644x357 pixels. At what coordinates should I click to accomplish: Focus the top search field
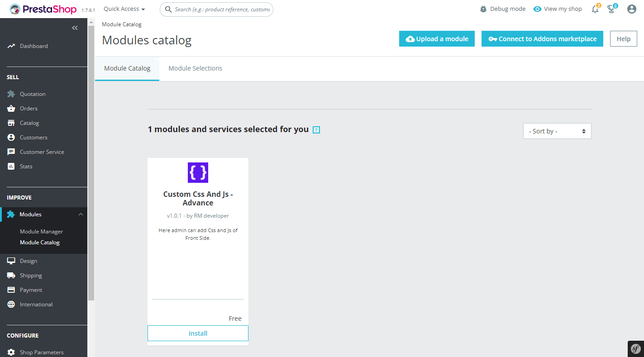(216, 9)
